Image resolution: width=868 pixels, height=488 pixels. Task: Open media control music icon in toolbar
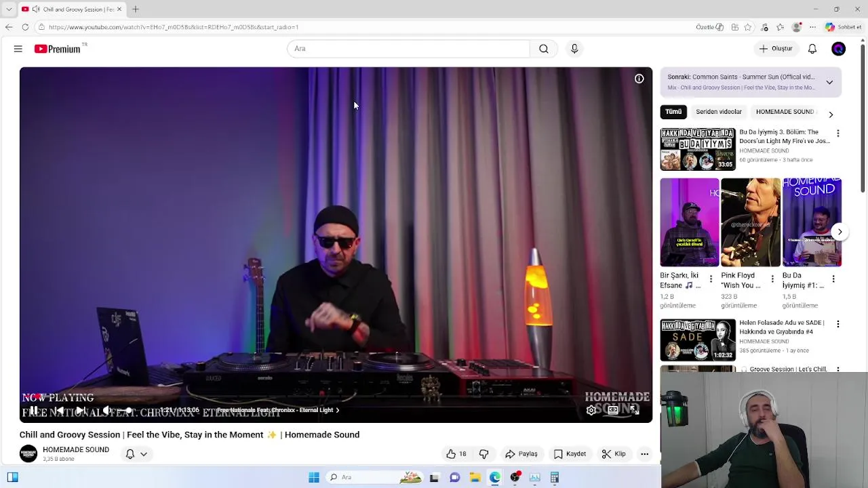pyautogui.click(x=765, y=27)
